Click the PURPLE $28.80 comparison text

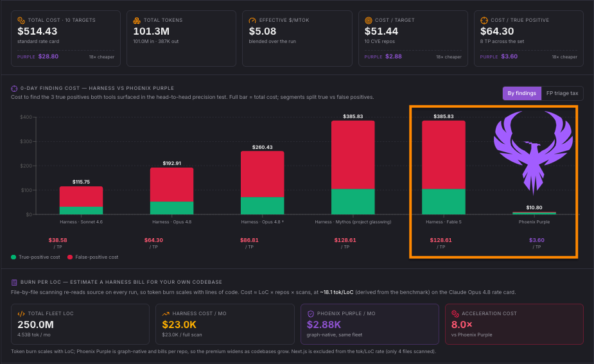[38, 56]
